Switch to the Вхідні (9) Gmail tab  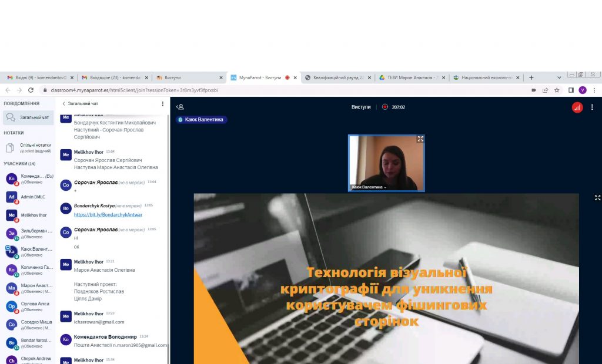coord(38,77)
